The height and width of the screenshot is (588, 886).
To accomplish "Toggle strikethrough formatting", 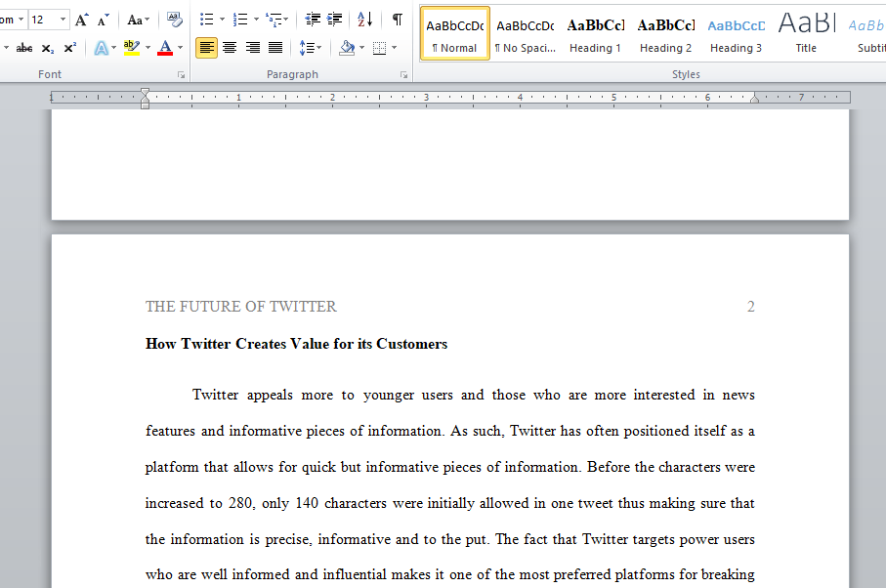I will coord(24,48).
